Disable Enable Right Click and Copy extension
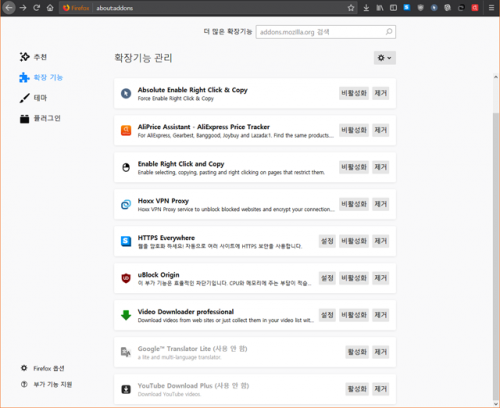This screenshot has width=500, height=408. point(354,167)
